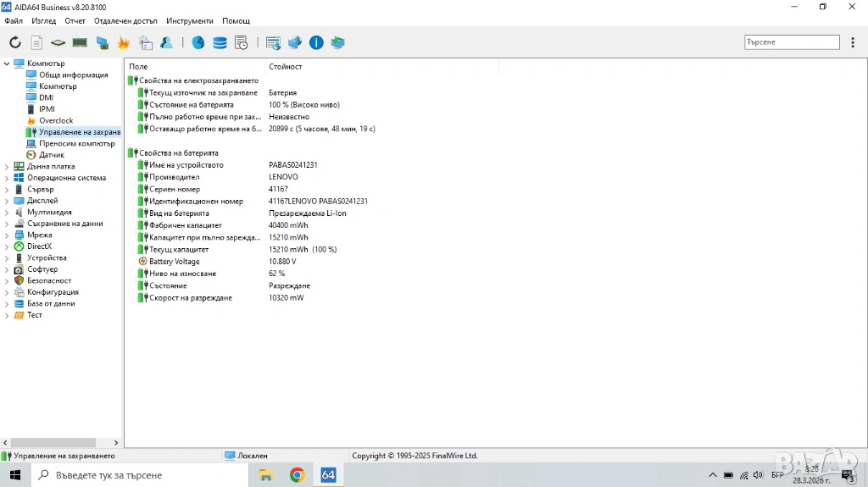Click the sidebar horizontal scrollbar
The image size is (868, 487).
click(x=53, y=442)
